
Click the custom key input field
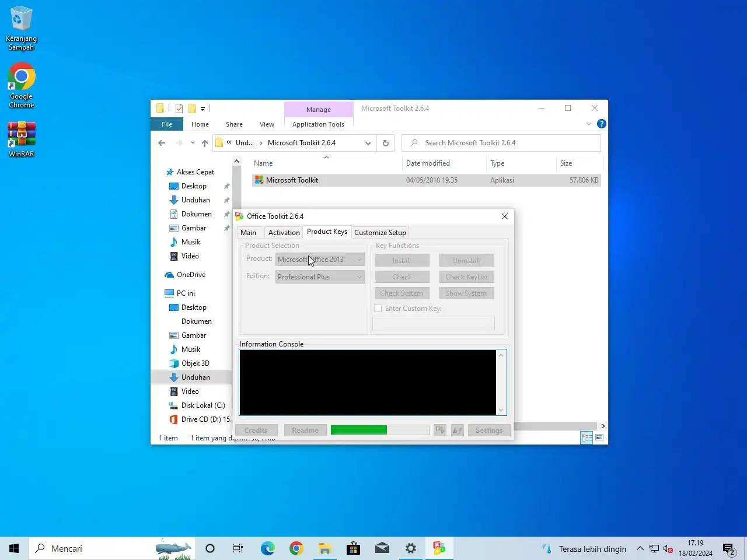[x=434, y=323]
